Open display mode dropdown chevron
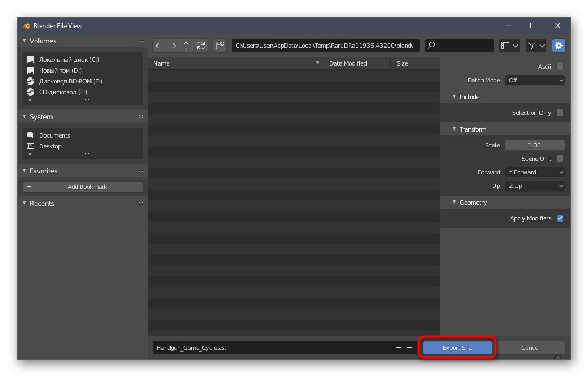This screenshot has width=588, height=377. pyautogui.click(x=515, y=45)
